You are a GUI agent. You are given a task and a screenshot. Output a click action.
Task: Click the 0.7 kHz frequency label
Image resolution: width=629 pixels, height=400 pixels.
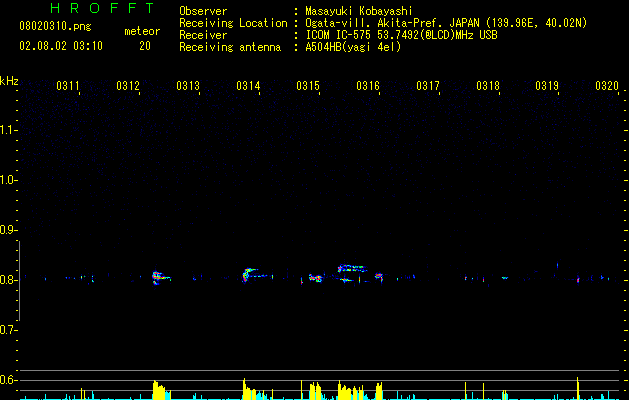[x=8, y=330]
